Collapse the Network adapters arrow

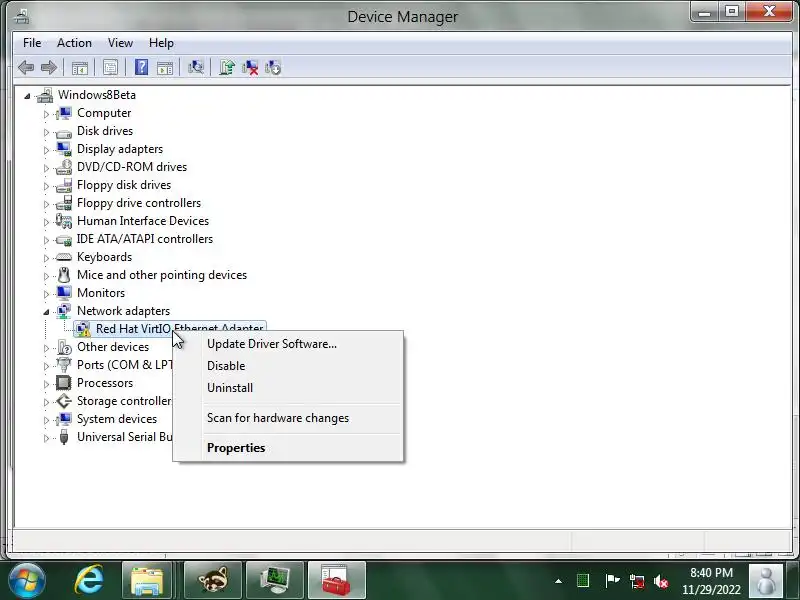(x=46, y=312)
